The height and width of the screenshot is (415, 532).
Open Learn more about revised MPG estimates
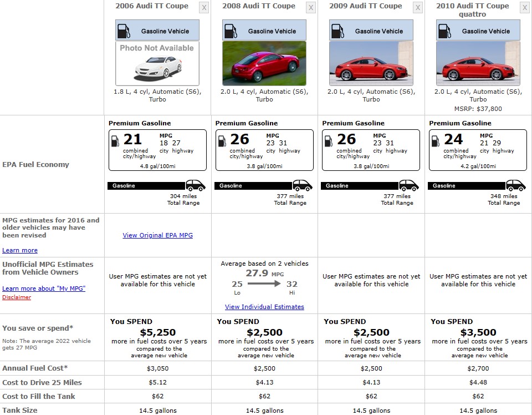point(20,250)
